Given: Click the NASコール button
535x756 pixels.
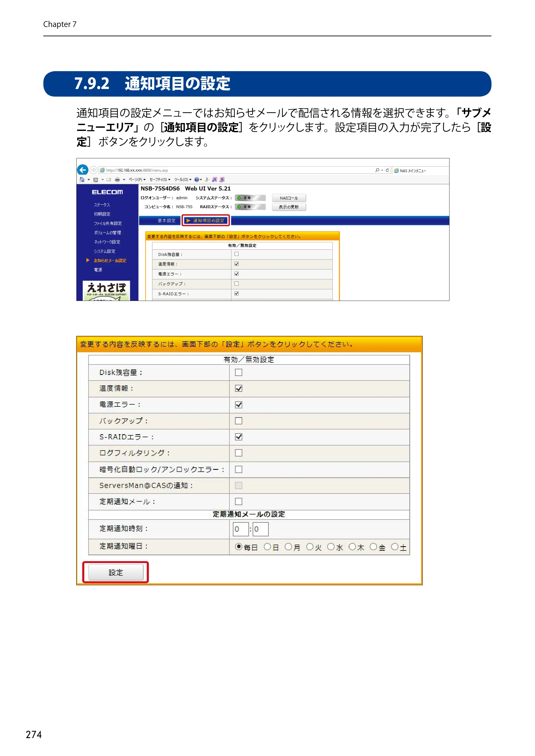Looking at the screenshot, I should click(289, 198).
